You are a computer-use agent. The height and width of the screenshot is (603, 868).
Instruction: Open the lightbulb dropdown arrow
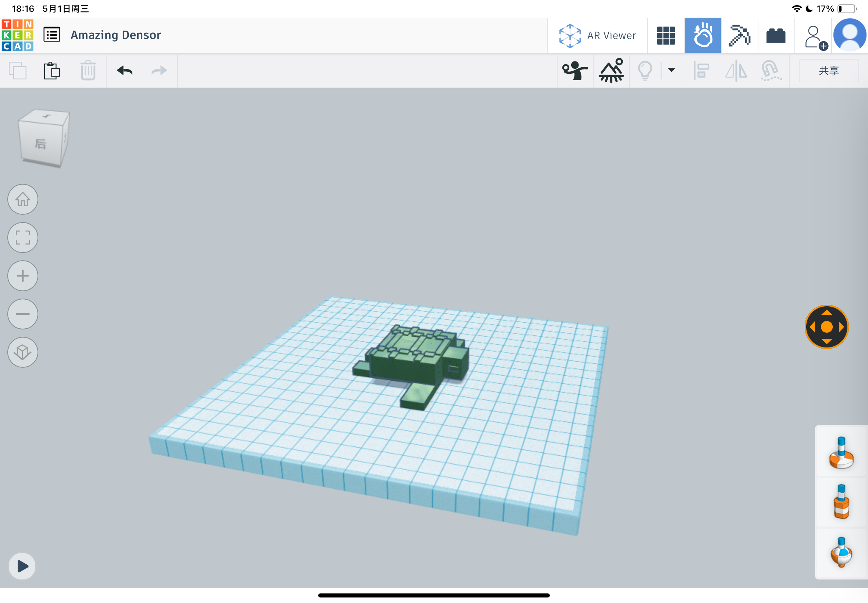coord(671,70)
